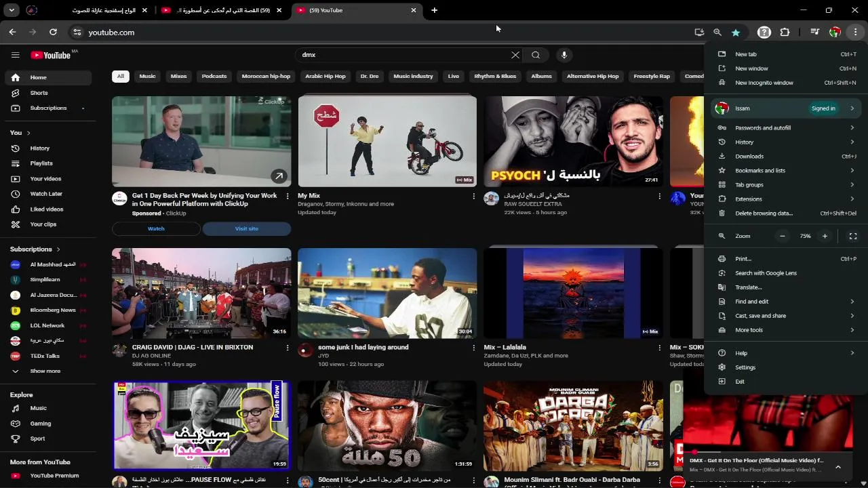Click the bookmark star icon
Screen dimensions: 868x488
click(736, 32)
